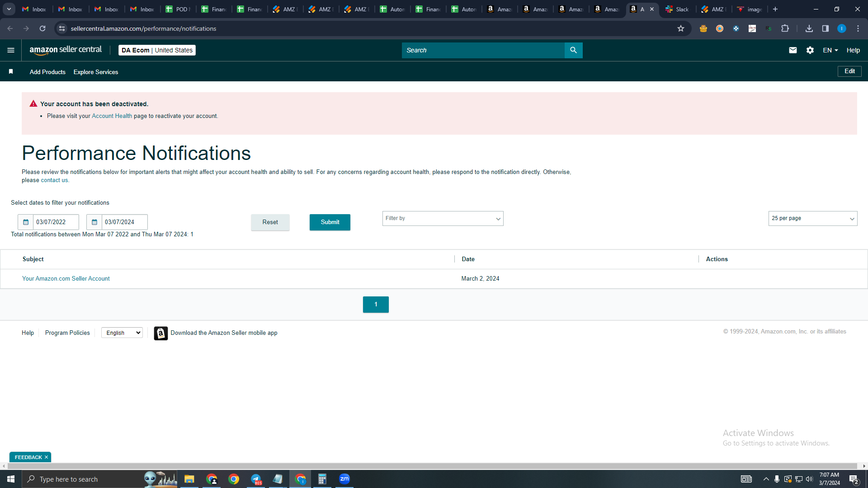Open the Chrome profile avatar
Screen dimensions: 868x488
pos(841,28)
